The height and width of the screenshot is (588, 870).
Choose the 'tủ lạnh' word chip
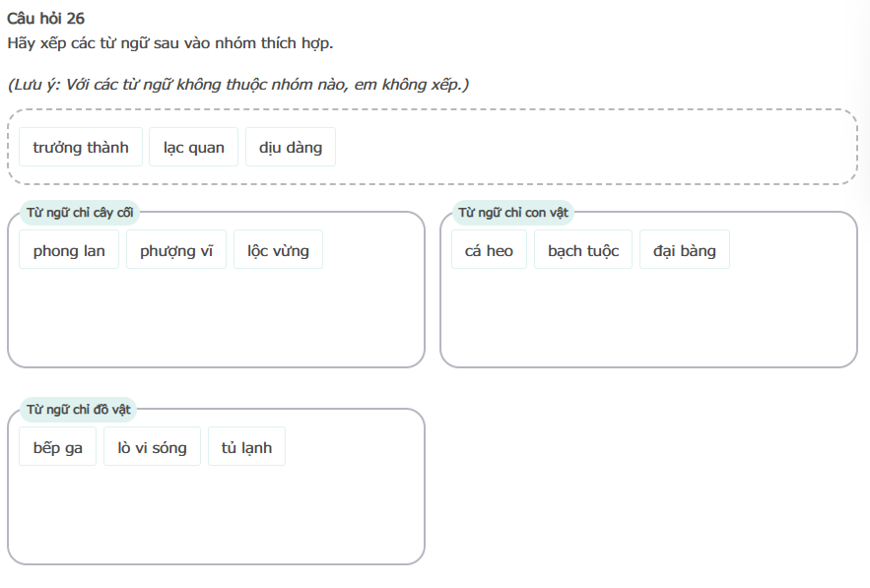point(246,447)
